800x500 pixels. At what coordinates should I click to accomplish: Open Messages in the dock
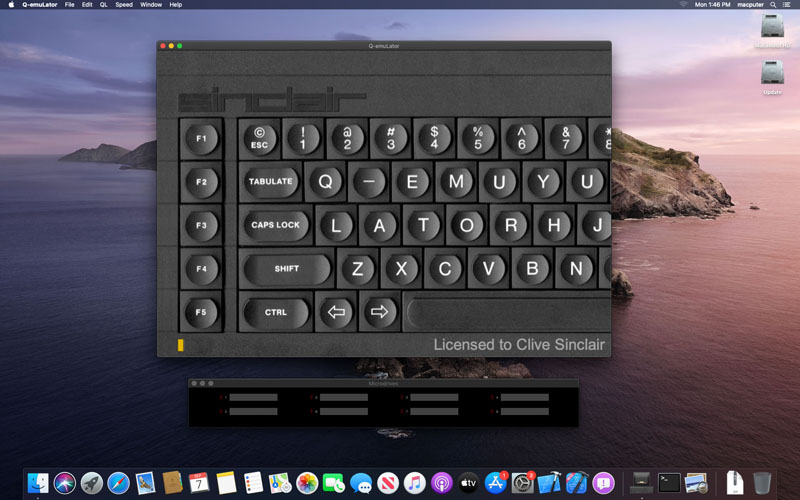[x=361, y=483]
